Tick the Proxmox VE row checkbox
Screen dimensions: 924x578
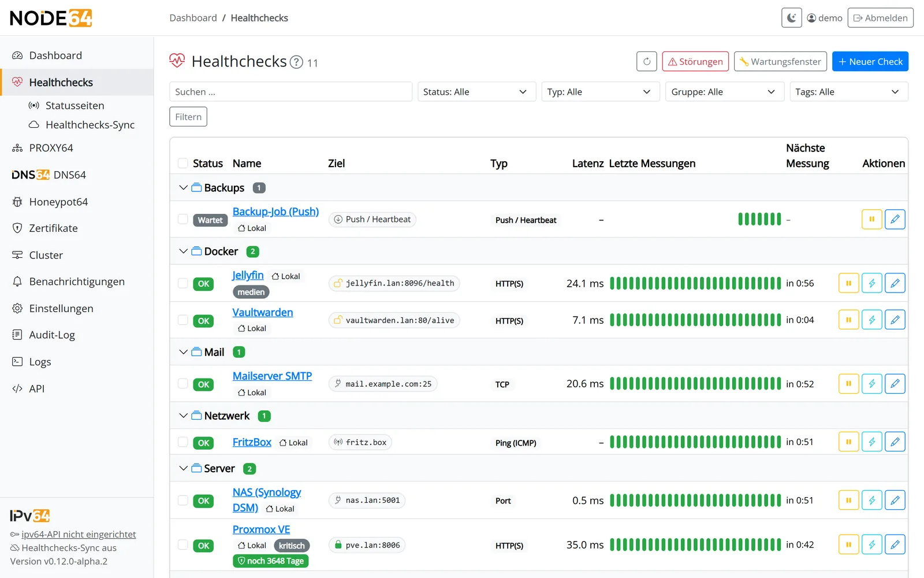coord(183,545)
